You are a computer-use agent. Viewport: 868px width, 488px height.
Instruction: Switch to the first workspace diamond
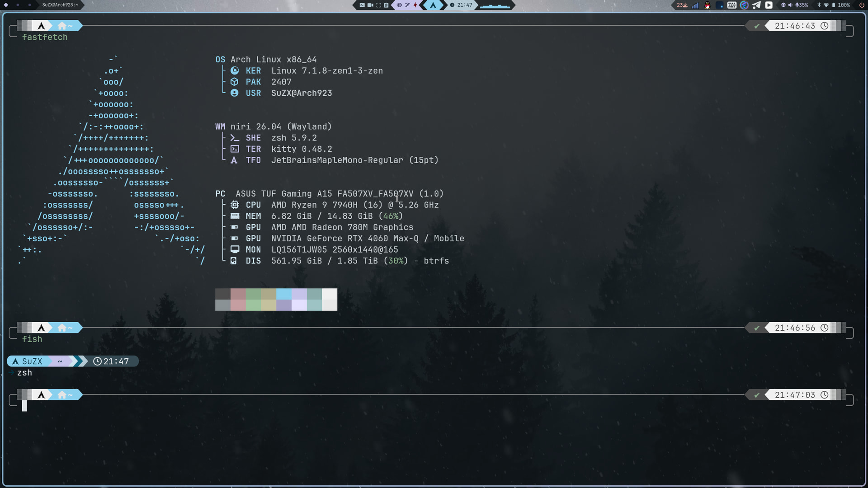click(x=6, y=5)
